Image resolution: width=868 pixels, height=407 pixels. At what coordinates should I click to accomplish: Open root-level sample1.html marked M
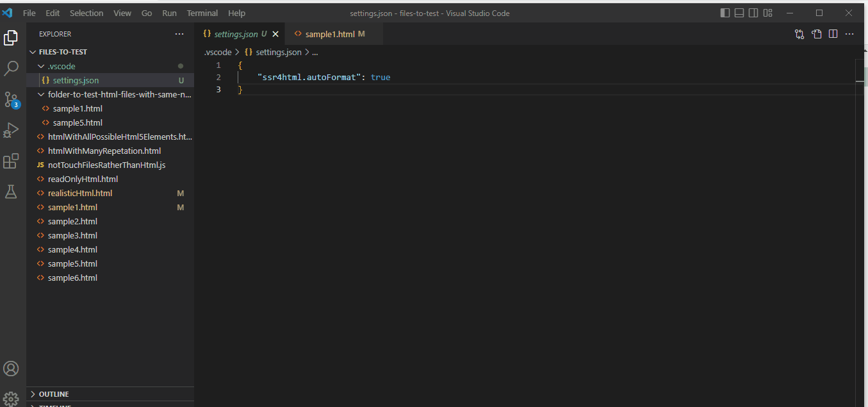click(x=110, y=207)
